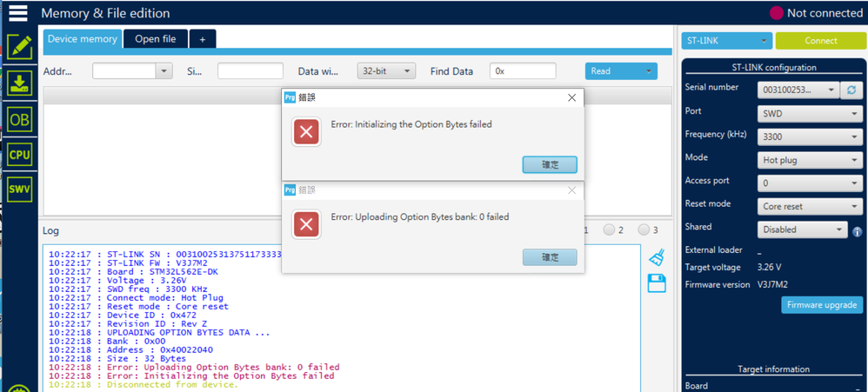Screen dimensions: 868x392
Task: Open the Reset mode Core reset dropdown
Action: [x=810, y=206]
